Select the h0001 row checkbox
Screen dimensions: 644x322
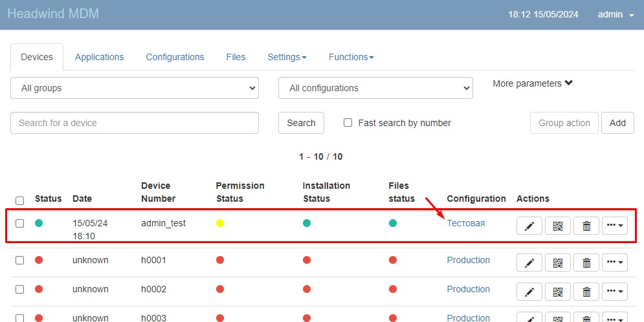19,261
